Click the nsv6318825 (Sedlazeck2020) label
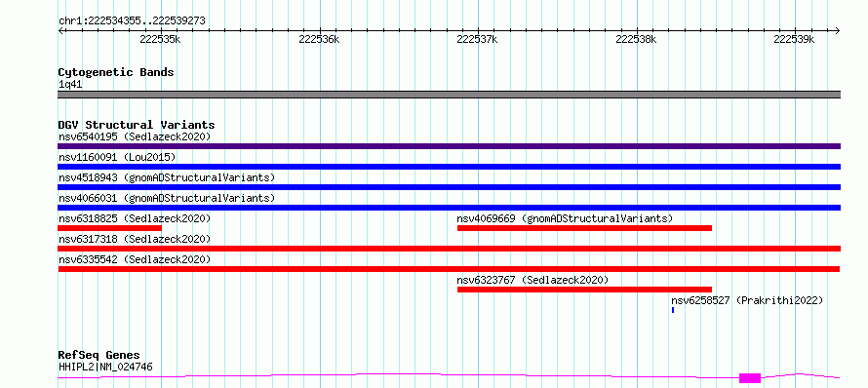The image size is (868, 388). pyautogui.click(x=135, y=218)
